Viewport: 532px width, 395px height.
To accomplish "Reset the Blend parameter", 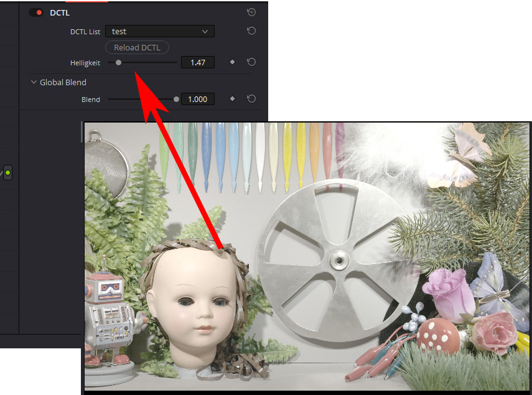I will (x=251, y=99).
